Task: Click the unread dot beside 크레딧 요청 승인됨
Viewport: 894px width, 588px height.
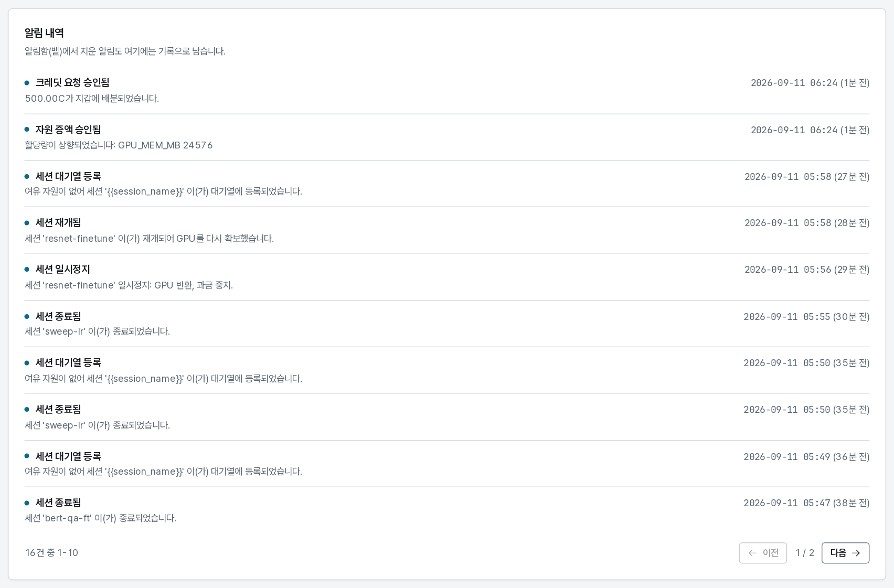Action: tap(27, 83)
